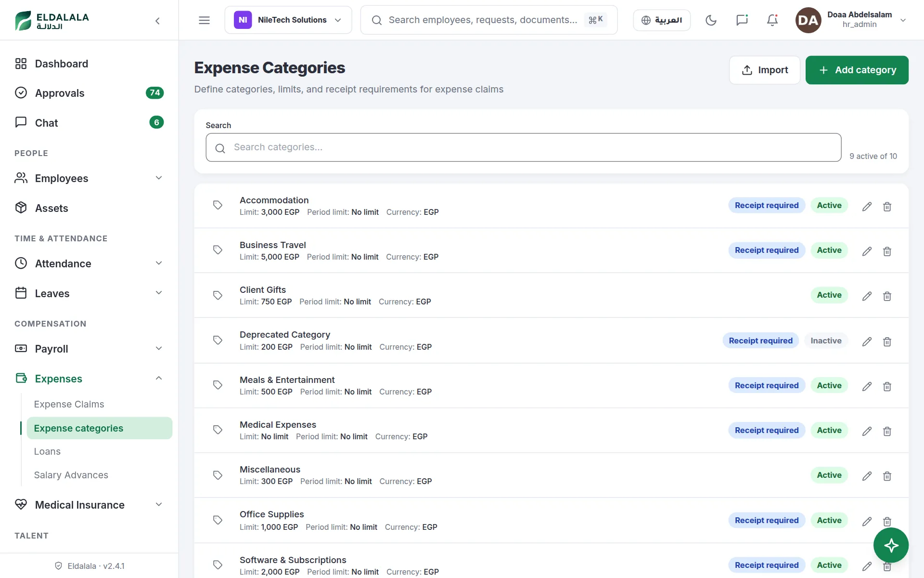Screen dimensions: 924x578
Task: Delete the Miscellaneous category
Action: point(887,476)
